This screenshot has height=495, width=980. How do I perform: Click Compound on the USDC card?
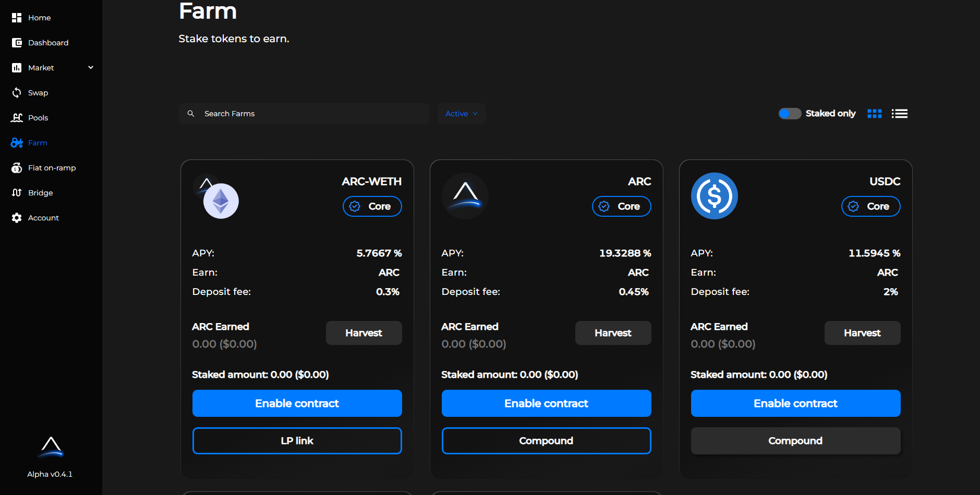coord(795,441)
